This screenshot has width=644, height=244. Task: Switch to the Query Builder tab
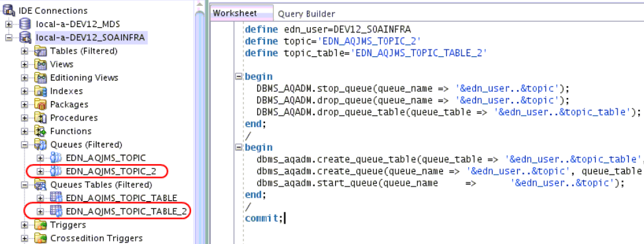pyautogui.click(x=306, y=13)
